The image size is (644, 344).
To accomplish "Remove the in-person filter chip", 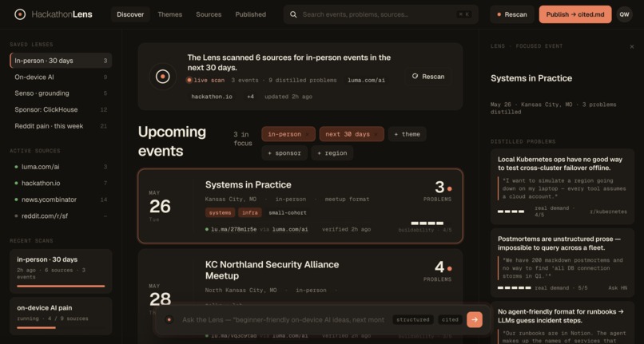I will click(x=307, y=134).
